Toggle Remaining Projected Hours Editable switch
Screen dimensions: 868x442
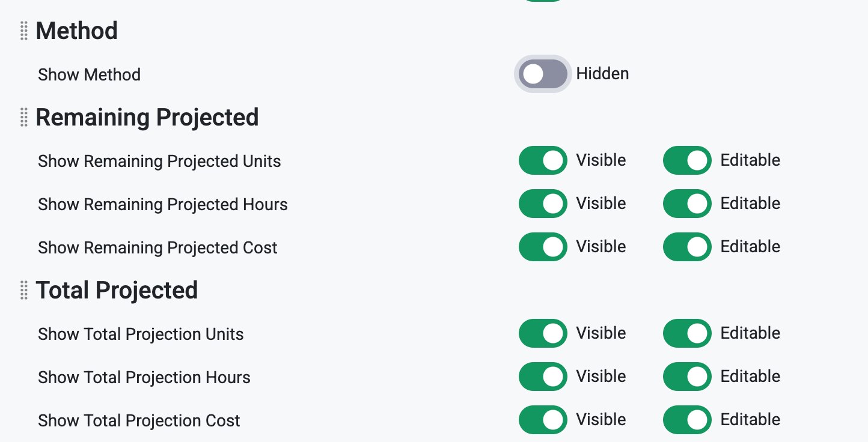pyautogui.click(x=687, y=204)
